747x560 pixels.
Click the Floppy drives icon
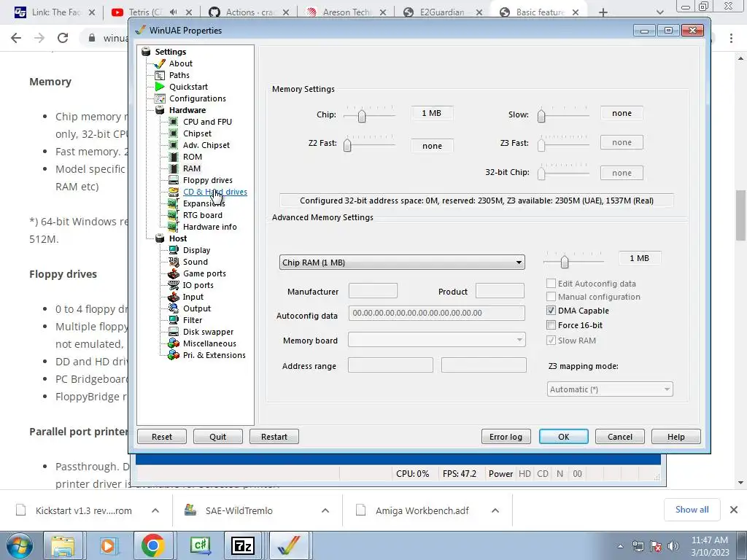[174, 180]
